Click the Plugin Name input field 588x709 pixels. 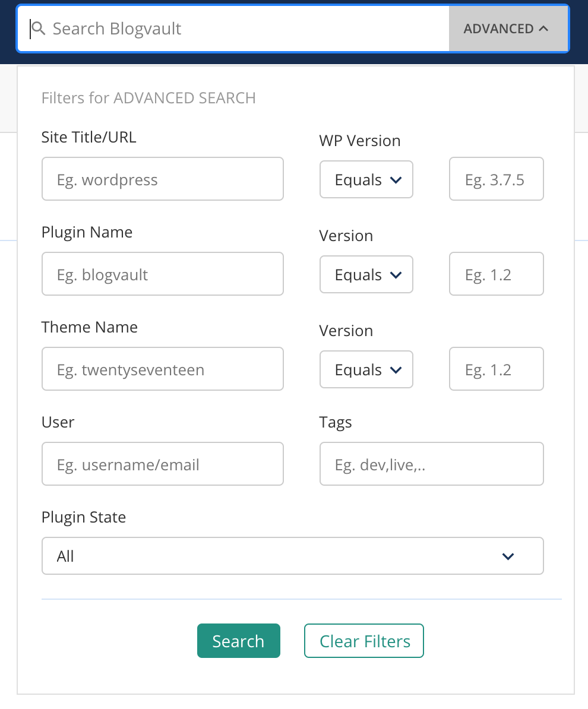coord(162,274)
